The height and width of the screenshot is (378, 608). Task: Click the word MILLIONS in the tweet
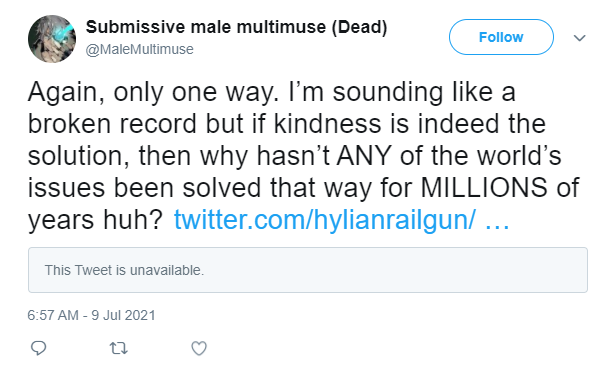pyautogui.click(x=484, y=188)
